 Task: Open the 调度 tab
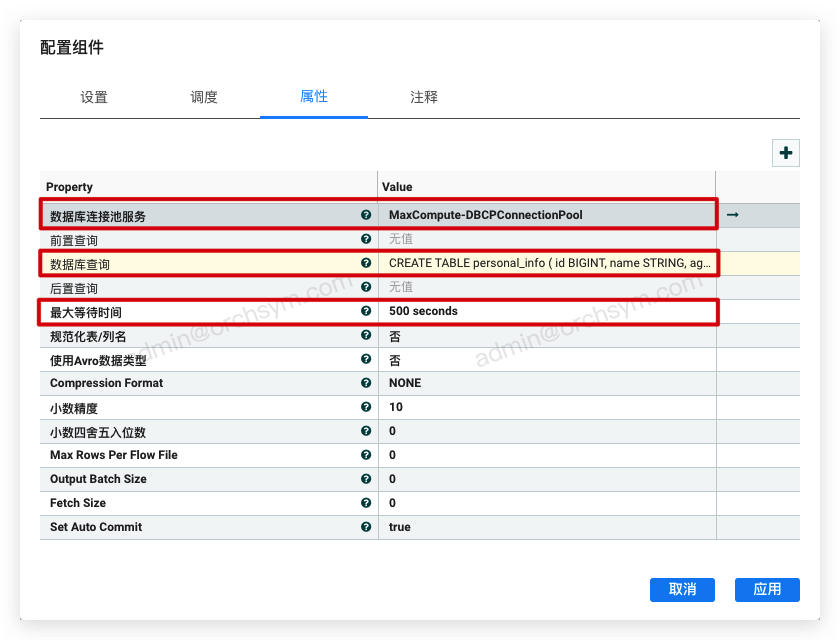pyautogui.click(x=204, y=97)
